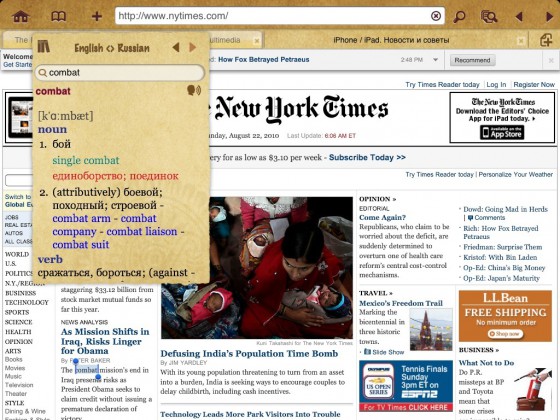Open the Subscribe Today link
Screen dimensions: 560x420
click(367, 158)
